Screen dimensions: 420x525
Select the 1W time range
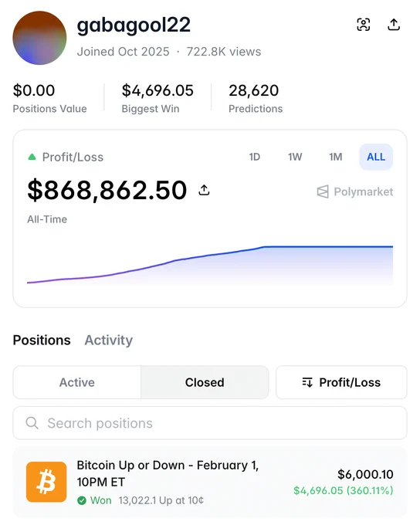tap(295, 157)
